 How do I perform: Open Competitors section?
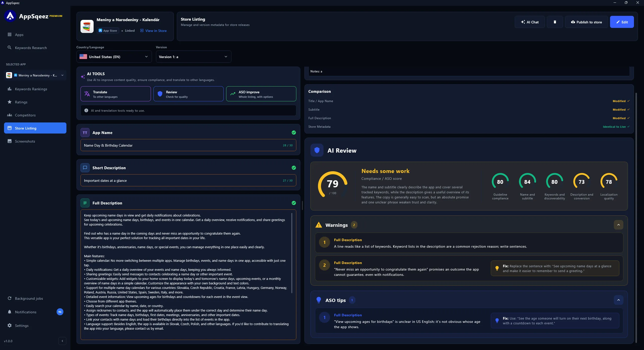(x=35, y=115)
